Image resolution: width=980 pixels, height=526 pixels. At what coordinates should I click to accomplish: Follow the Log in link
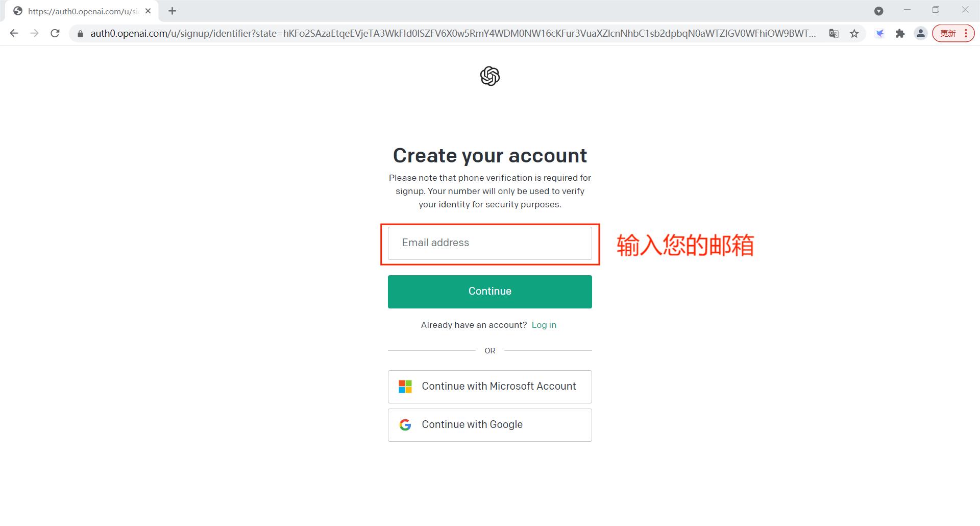pyautogui.click(x=544, y=325)
